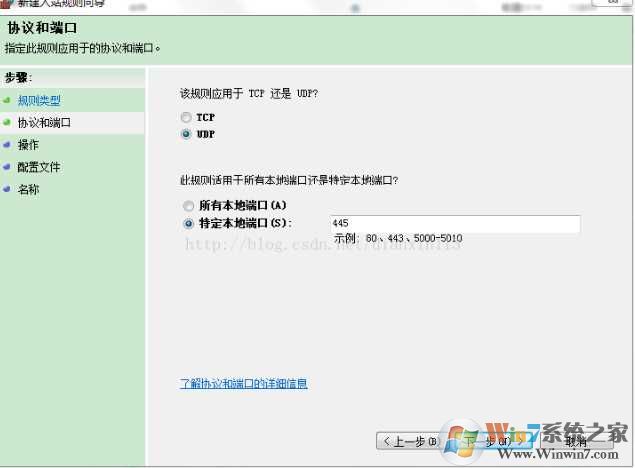Click the 步骤: label
This screenshot has width=635, height=468.
tap(18, 77)
